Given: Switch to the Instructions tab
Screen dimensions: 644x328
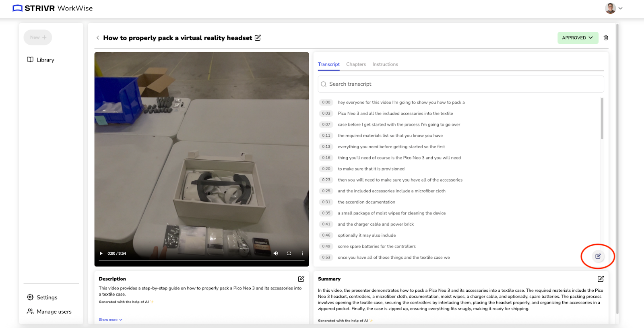Looking at the screenshot, I should click(x=385, y=64).
